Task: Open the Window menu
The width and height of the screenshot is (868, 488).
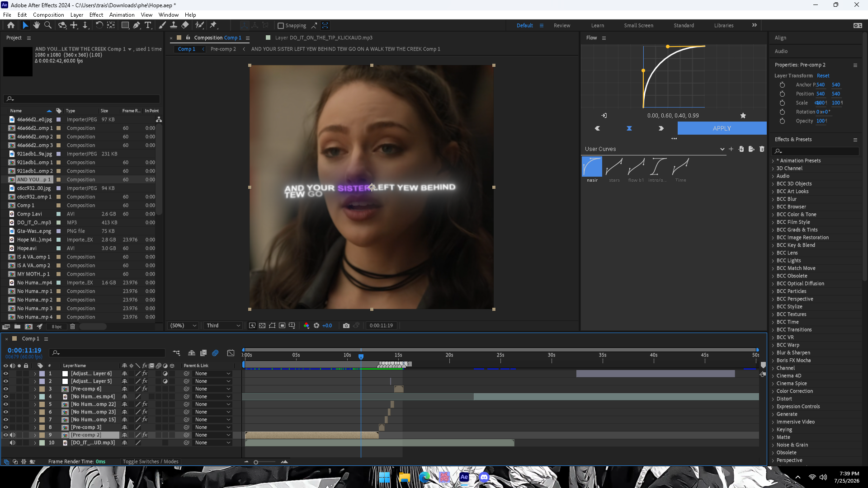Action: 169,14
